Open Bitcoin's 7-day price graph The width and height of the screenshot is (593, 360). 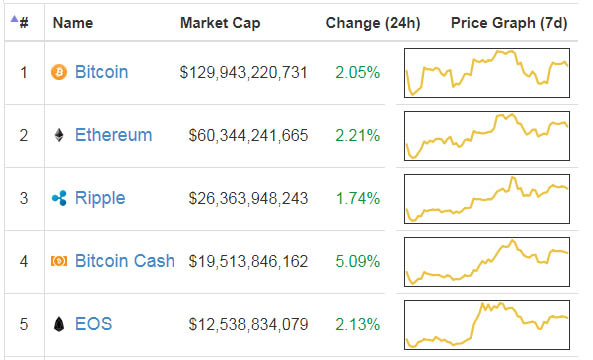click(x=487, y=73)
